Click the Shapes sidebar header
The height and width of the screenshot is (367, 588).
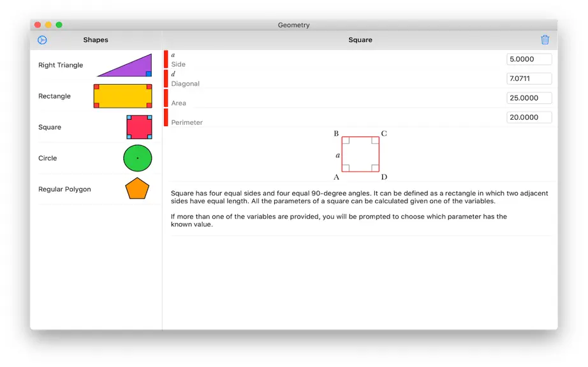pos(96,40)
